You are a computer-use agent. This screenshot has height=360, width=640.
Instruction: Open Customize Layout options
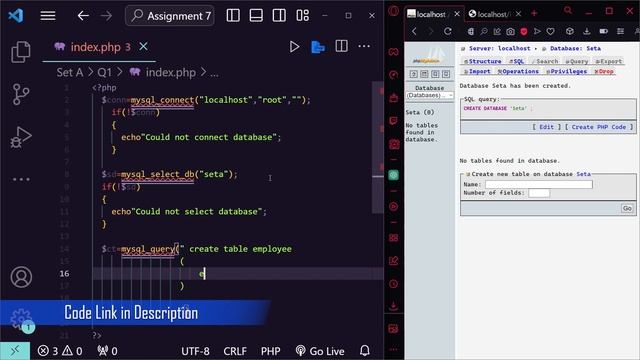pyautogui.click(x=302, y=16)
